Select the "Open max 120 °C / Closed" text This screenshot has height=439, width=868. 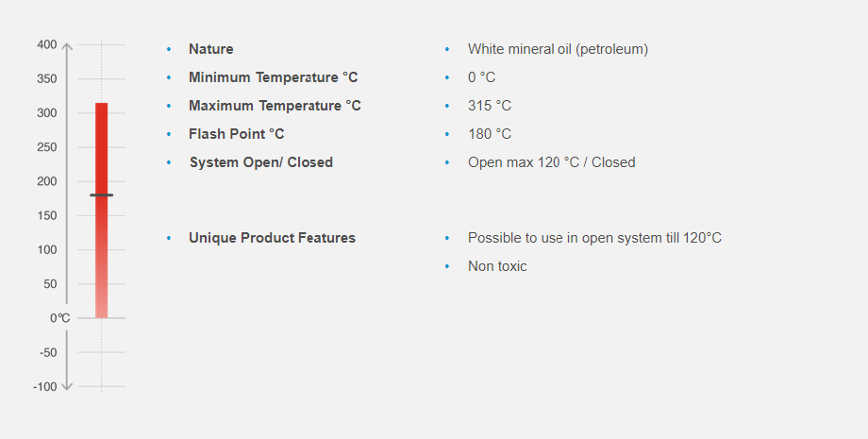pyautogui.click(x=551, y=162)
